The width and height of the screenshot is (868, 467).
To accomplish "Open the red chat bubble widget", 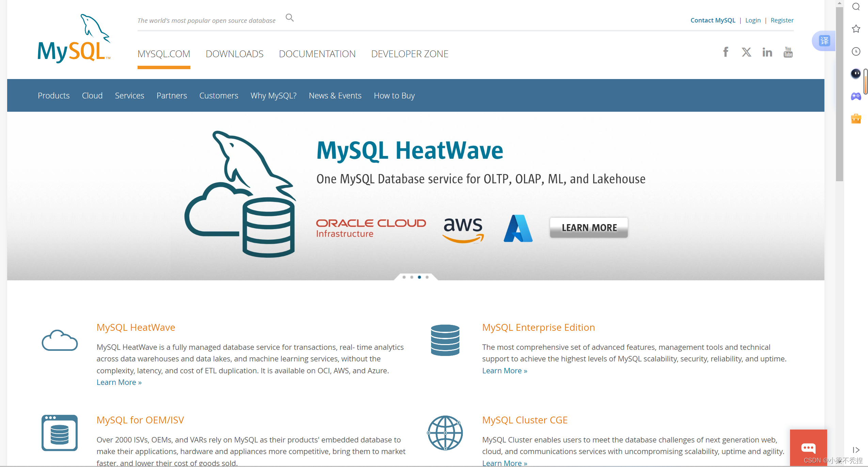I will tap(808, 448).
